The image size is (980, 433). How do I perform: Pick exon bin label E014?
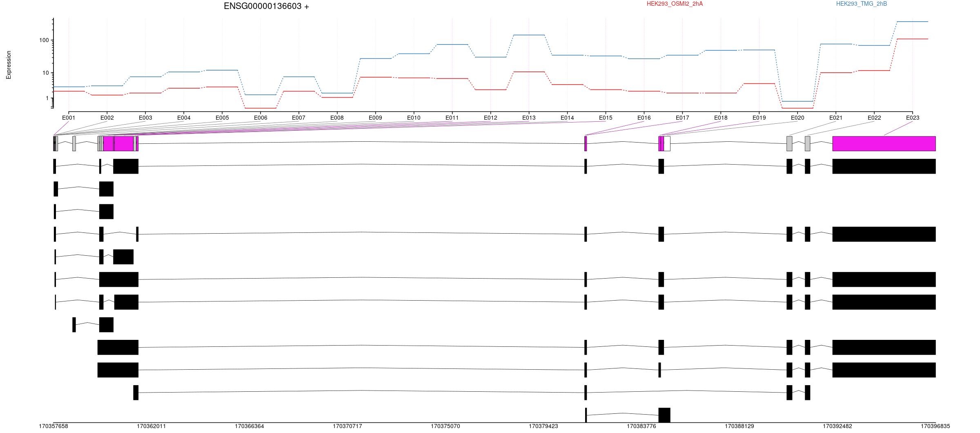(x=567, y=118)
